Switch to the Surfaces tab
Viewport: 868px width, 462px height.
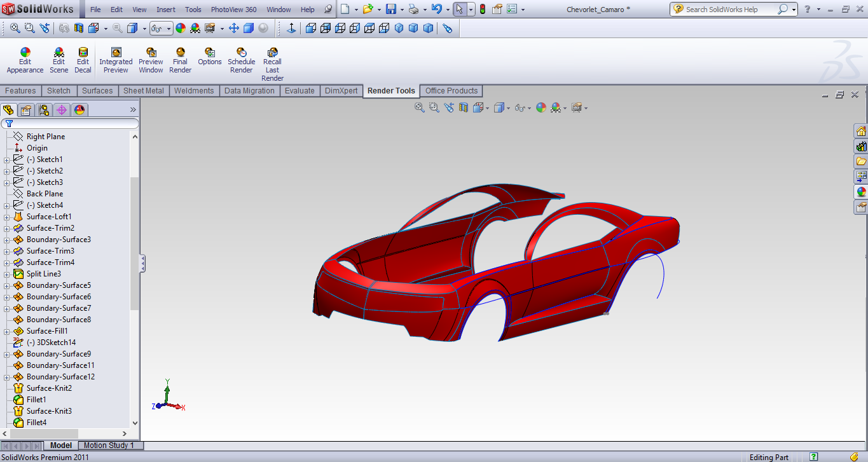[97, 91]
